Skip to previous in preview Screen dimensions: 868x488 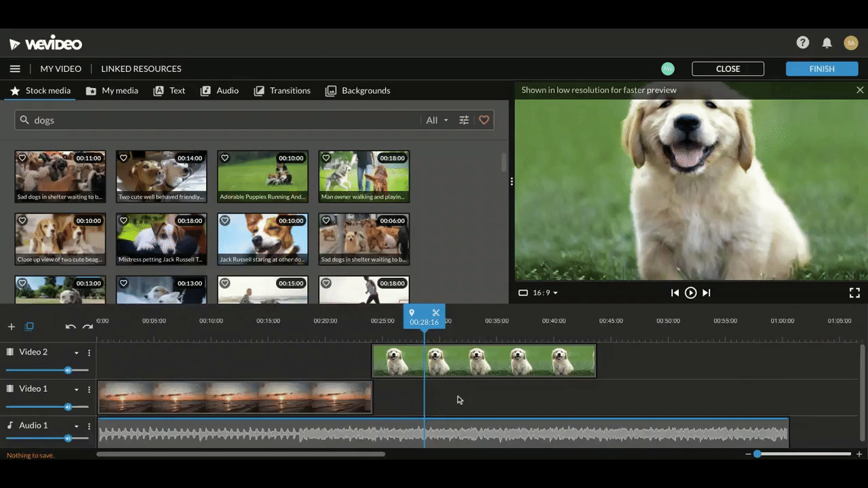pos(675,293)
